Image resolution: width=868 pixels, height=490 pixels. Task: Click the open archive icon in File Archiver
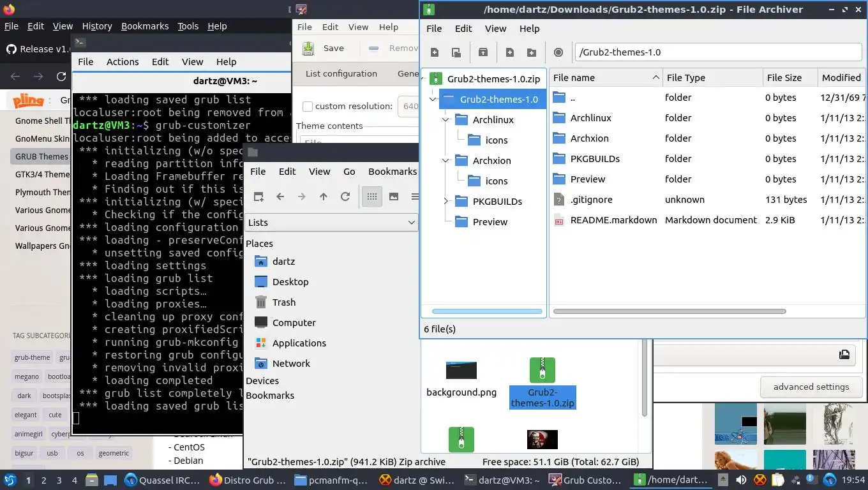(x=456, y=52)
